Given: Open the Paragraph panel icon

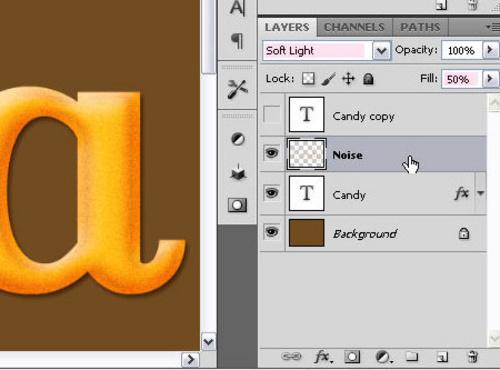Looking at the screenshot, I should coord(237,41).
